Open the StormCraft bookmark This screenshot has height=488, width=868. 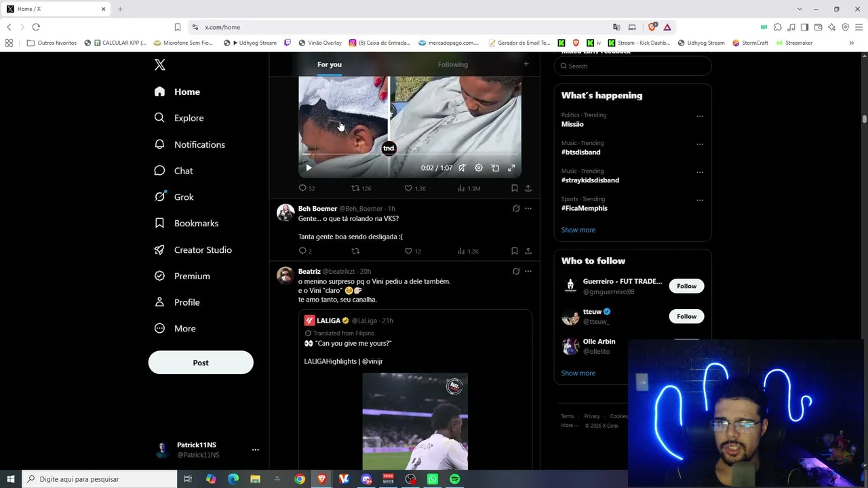pyautogui.click(x=750, y=43)
